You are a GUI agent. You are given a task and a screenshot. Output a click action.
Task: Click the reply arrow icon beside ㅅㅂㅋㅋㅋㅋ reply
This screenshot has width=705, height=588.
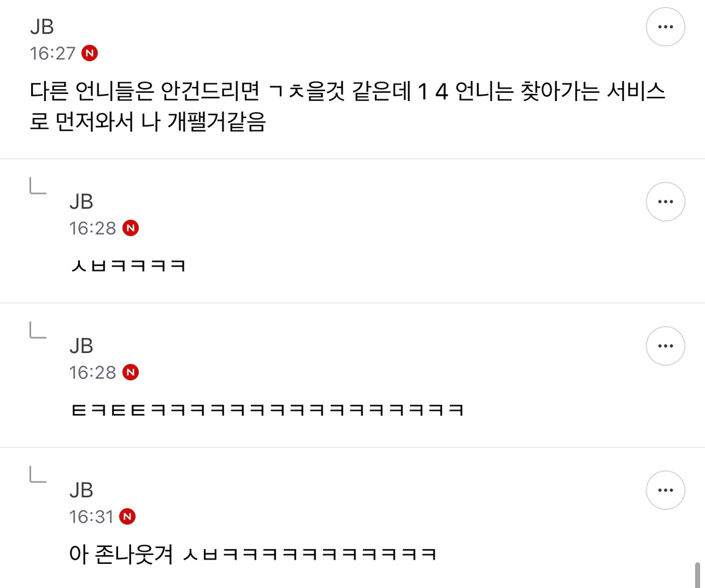[38, 186]
